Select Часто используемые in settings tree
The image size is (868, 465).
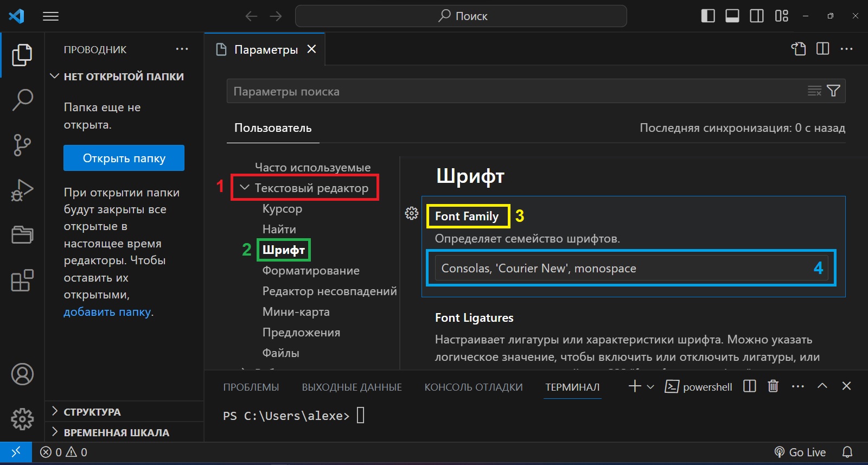tap(312, 167)
